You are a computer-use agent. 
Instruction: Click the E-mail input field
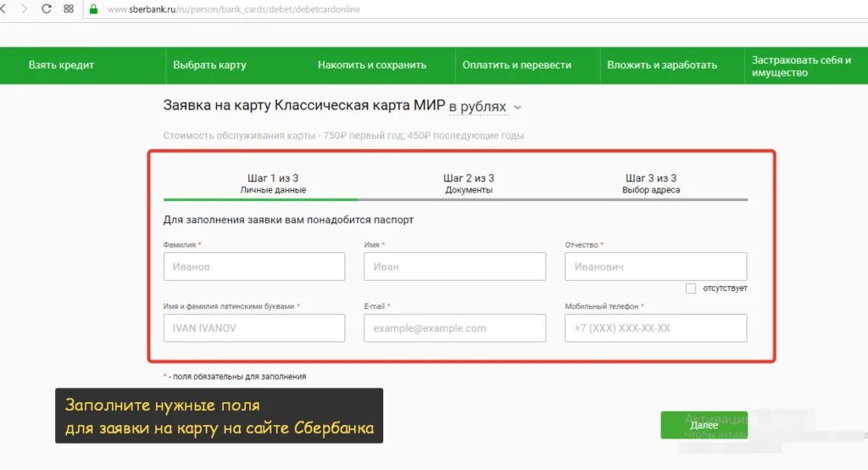pos(455,328)
